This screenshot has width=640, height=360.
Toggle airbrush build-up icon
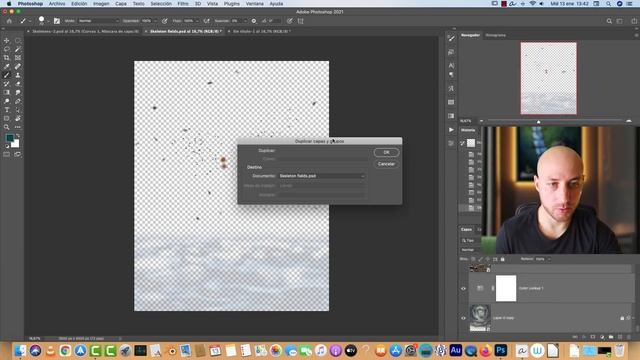click(x=207, y=21)
